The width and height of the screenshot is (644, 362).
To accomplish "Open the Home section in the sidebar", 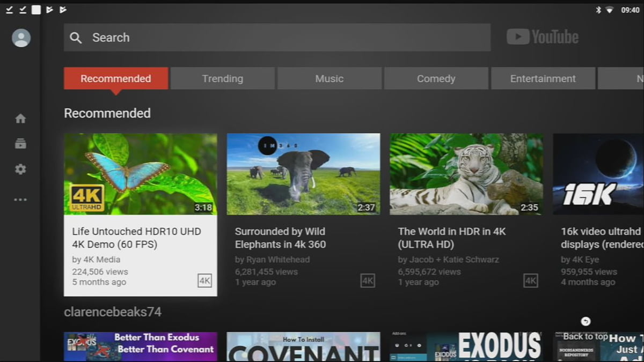I will 20,118.
